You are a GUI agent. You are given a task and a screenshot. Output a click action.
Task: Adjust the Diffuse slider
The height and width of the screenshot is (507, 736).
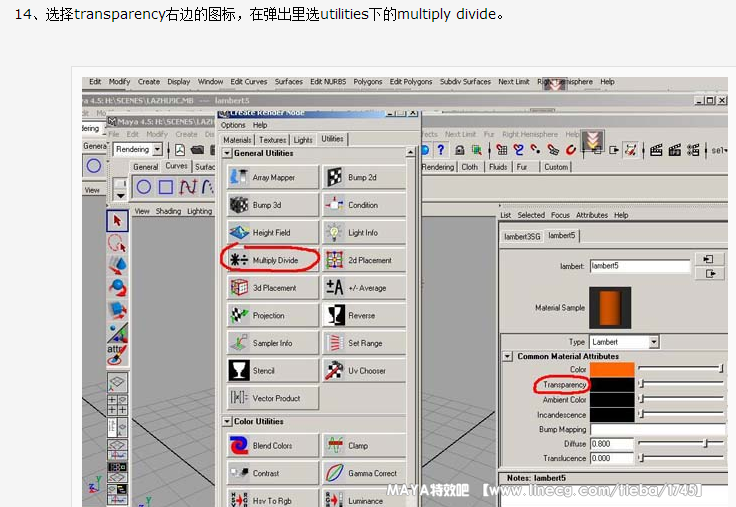pos(705,443)
